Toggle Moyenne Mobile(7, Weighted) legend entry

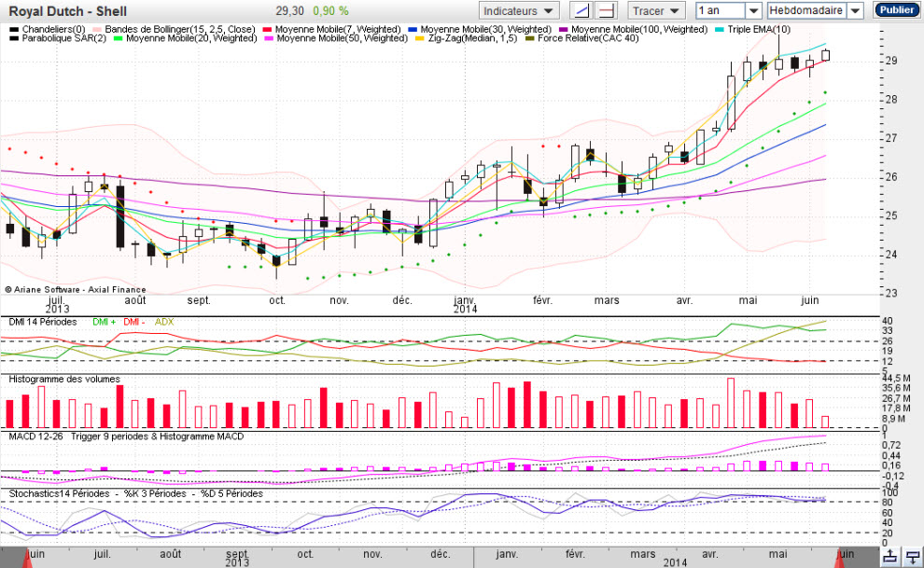coord(331,30)
